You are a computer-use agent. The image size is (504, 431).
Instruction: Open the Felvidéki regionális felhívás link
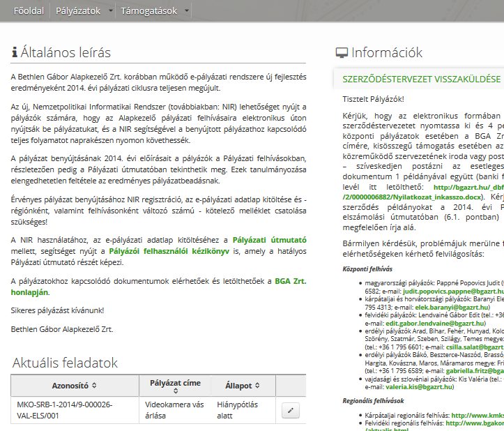pyautogui.click(x=475, y=423)
